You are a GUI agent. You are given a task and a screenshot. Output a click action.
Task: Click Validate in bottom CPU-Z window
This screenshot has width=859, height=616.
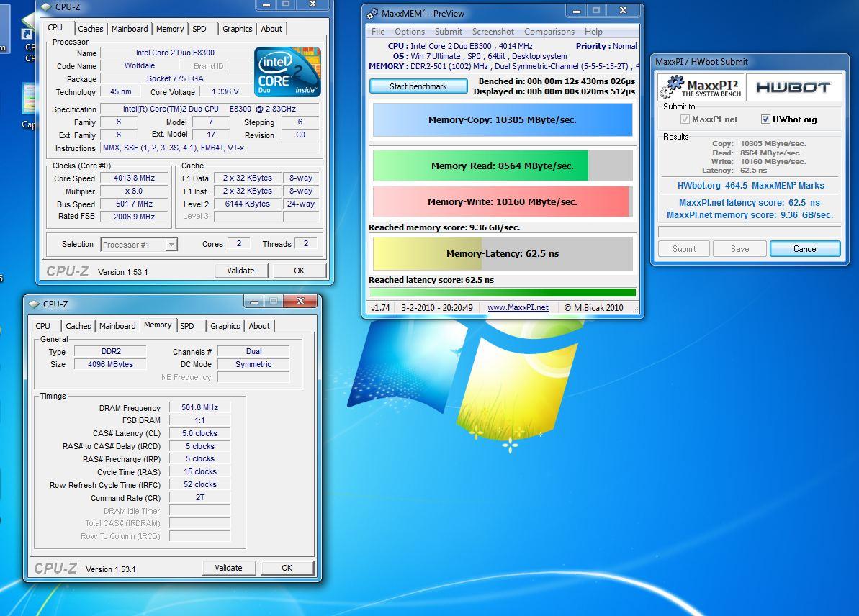[228, 568]
